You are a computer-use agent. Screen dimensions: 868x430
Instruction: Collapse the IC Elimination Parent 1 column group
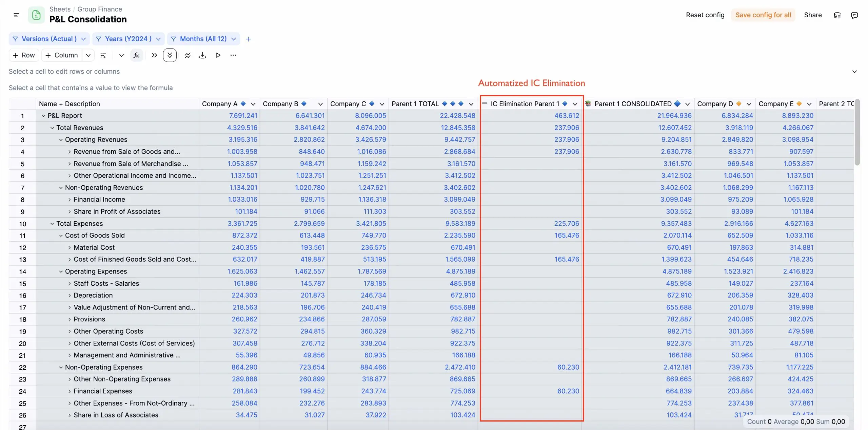(x=486, y=104)
